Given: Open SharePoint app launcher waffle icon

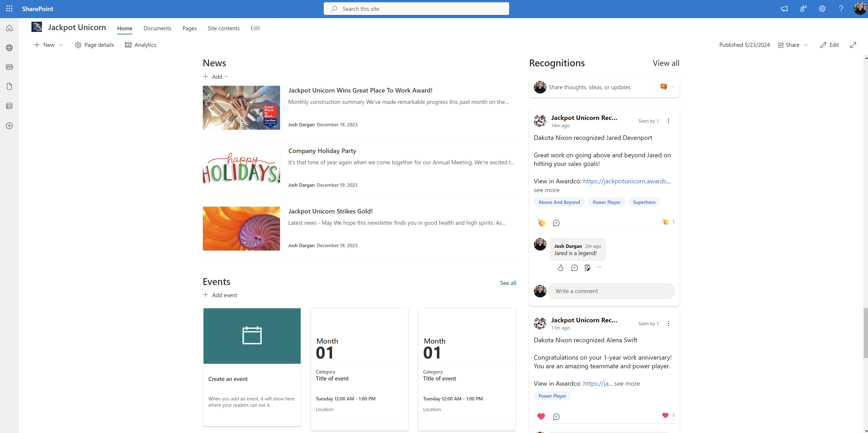Looking at the screenshot, I should click(x=9, y=9).
